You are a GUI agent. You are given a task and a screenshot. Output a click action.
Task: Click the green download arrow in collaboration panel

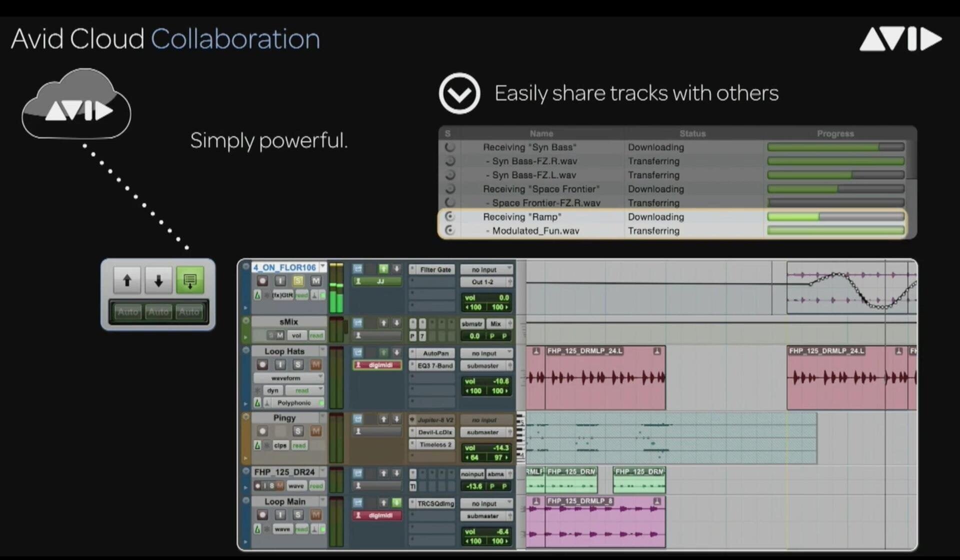point(190,280)
